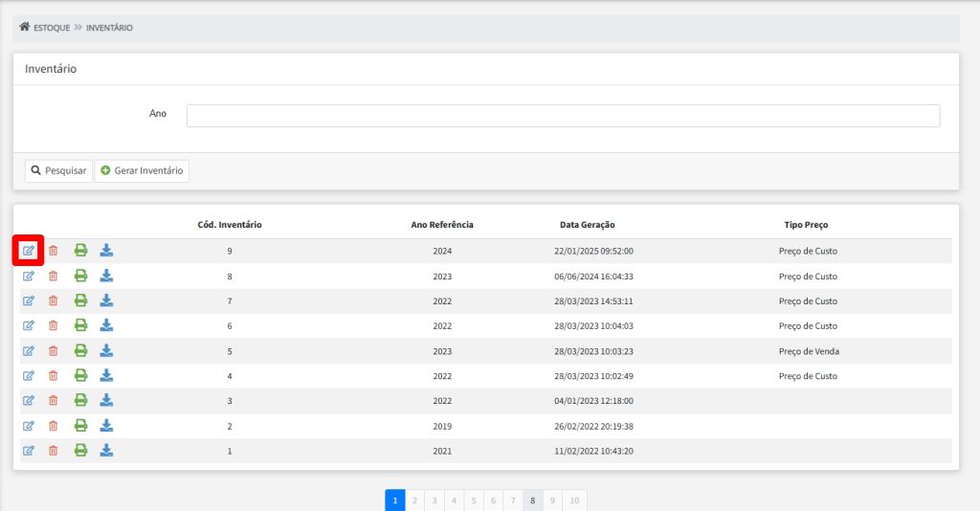980x511 pixels.
Task: Print inventory code 5
Action: click(80, 350)
